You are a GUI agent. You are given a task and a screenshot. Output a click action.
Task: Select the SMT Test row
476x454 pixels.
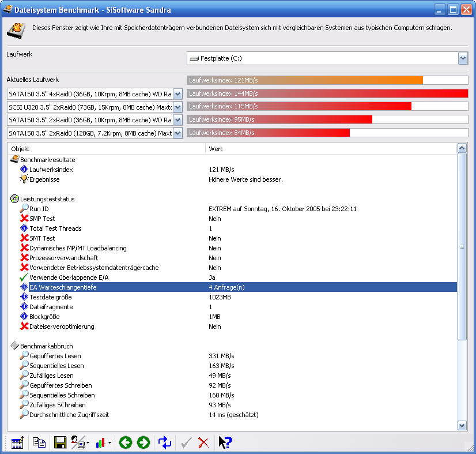pos(239,238)
